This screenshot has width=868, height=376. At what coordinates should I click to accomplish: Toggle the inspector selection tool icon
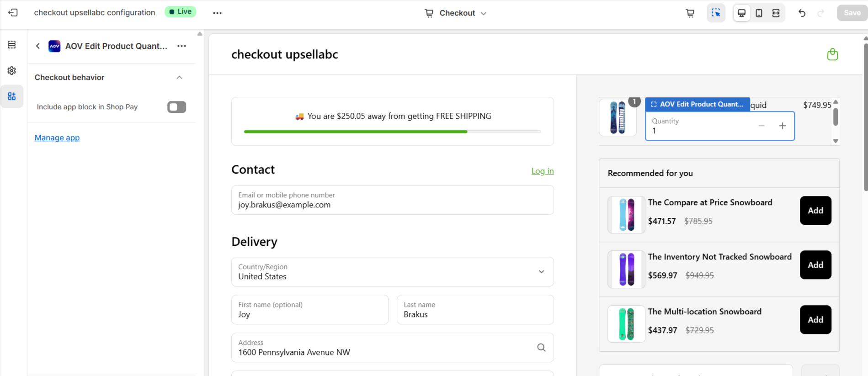pyautogui.click(x=716, y=13)
